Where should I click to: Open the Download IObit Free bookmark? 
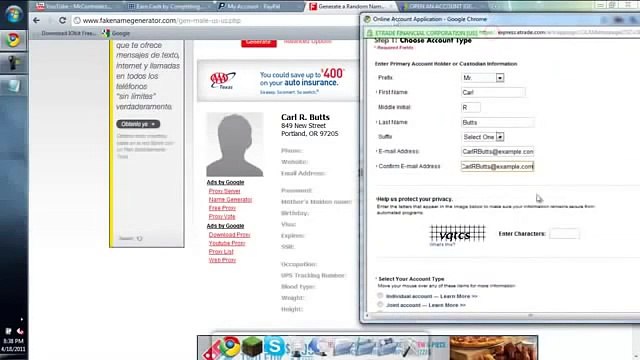(x=68, y=33)
